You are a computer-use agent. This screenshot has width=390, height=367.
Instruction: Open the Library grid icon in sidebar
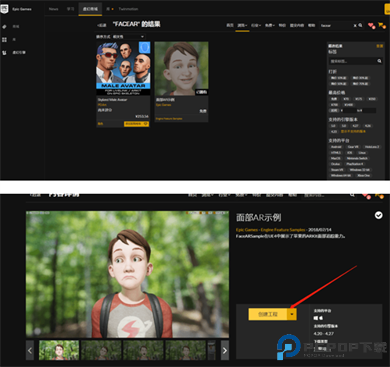tap(4, 40)
